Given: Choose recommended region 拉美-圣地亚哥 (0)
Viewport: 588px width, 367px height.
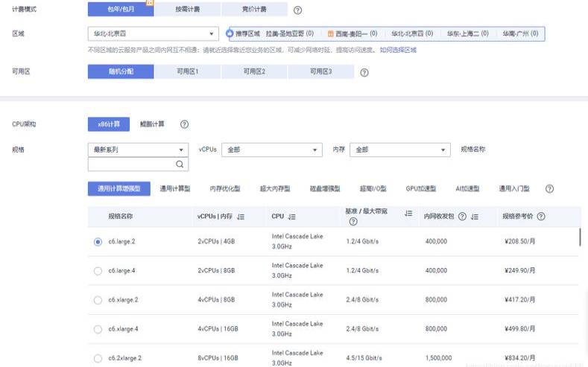Looking at the screenshot, I should [289, 33].
